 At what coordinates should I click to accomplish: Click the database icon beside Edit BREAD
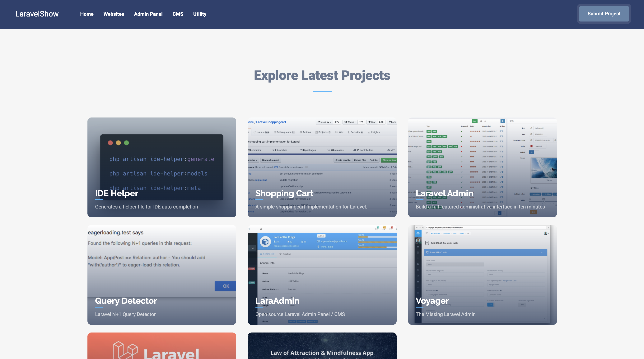(427, 243)
